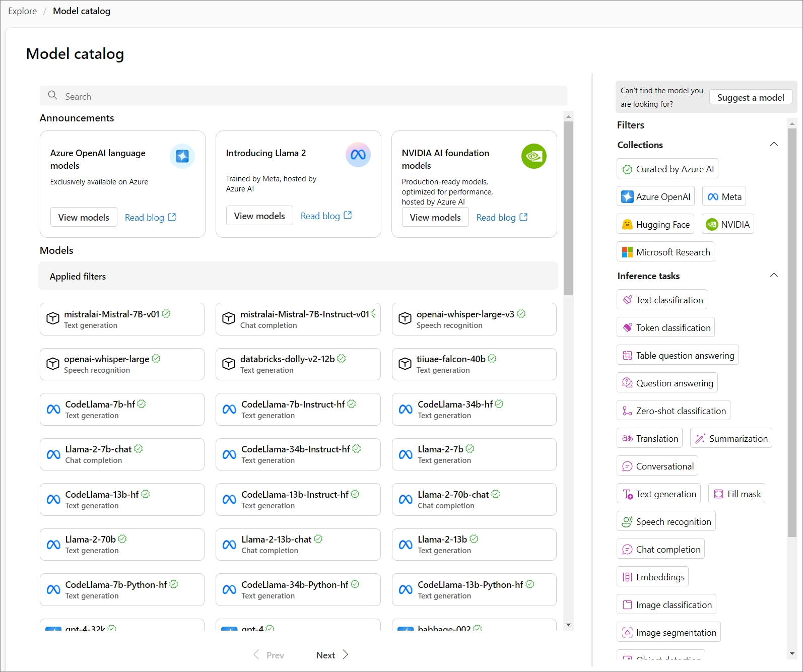Click the NVIDIA logo in the foundation models card
This screenshot has height=672, width=803.
click(x=534, y=156)
